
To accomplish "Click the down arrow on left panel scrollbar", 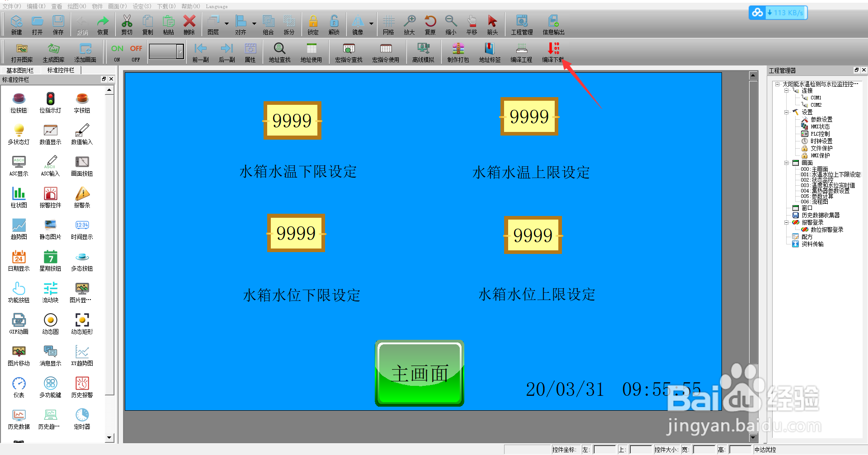I will (109, 438).
